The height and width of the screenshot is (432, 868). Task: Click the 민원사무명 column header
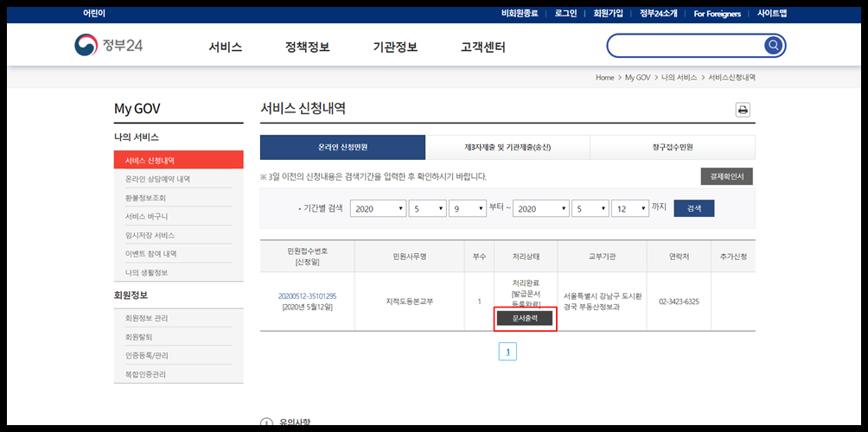click(x=409, y=256)
